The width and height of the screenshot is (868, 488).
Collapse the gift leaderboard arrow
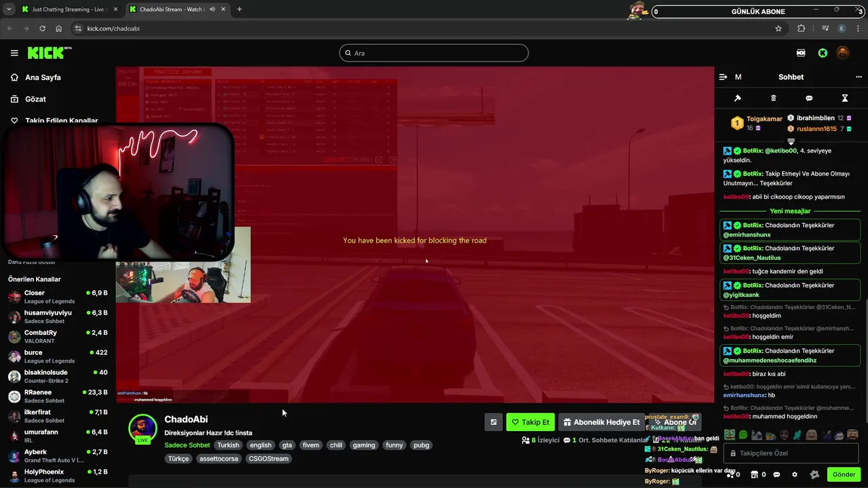pyautogui.click(x=791, y=141)
